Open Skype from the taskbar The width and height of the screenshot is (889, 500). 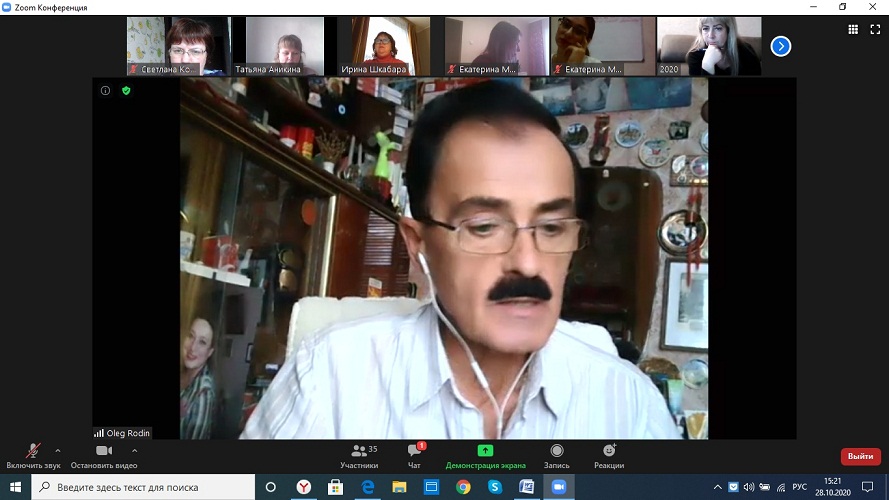pos(494,487)
